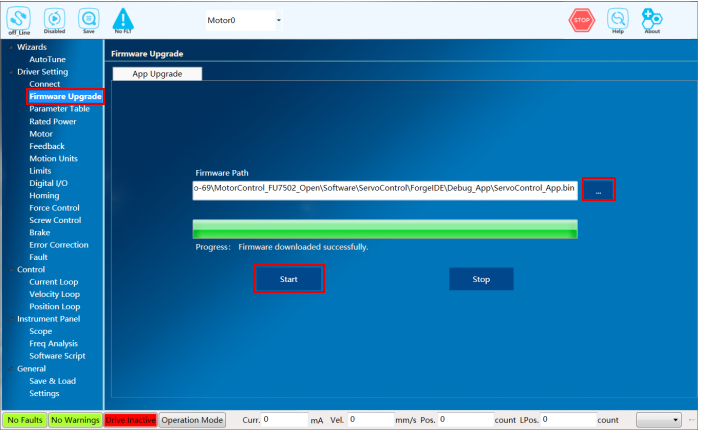Select Homing in sidebar

tap(44, 196)
